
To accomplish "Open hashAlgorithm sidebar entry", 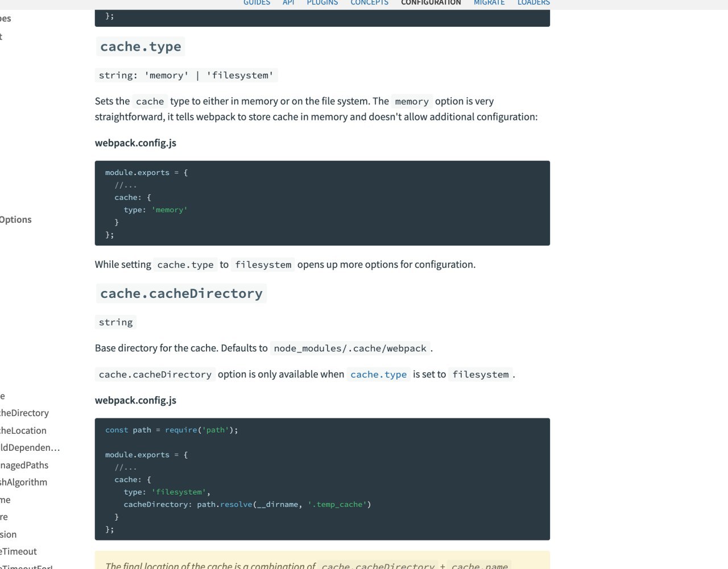I will [24, 482].
